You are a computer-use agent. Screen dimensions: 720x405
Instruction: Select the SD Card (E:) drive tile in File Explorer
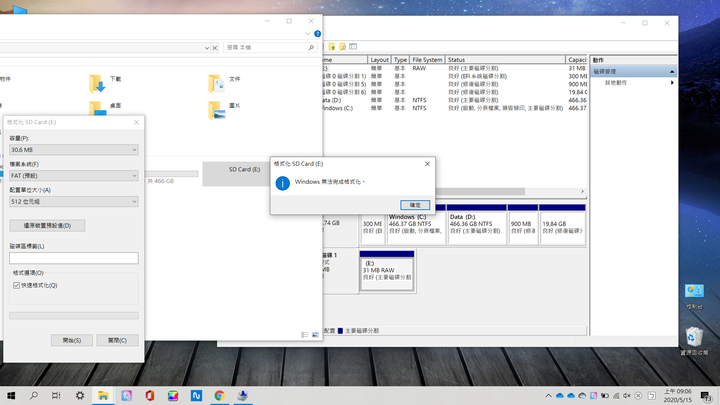pyautogui.click(x=236, y=174)
